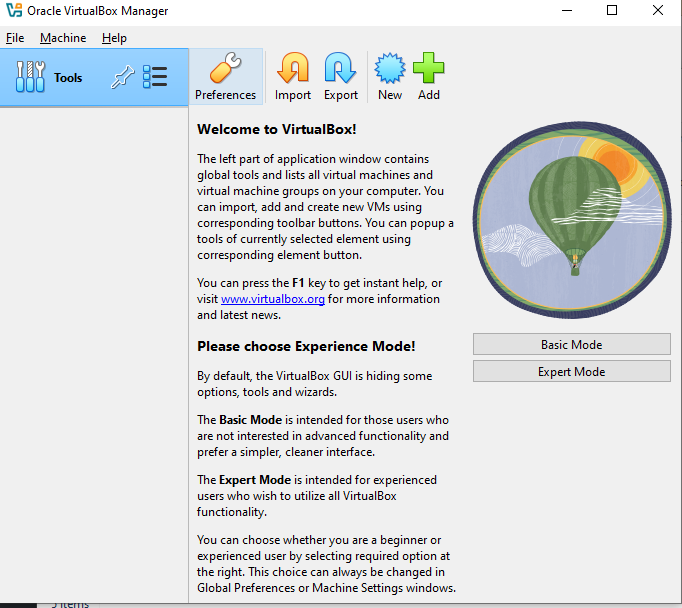Open the Tools list menu icon
Viewport: 682px width, 608px height.
tap(155, 77)
